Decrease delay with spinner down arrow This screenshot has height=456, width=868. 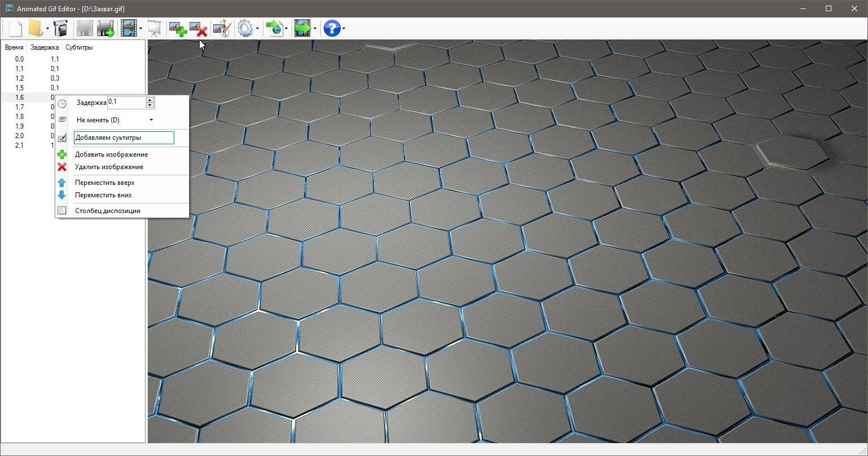[x=150, y=105]
